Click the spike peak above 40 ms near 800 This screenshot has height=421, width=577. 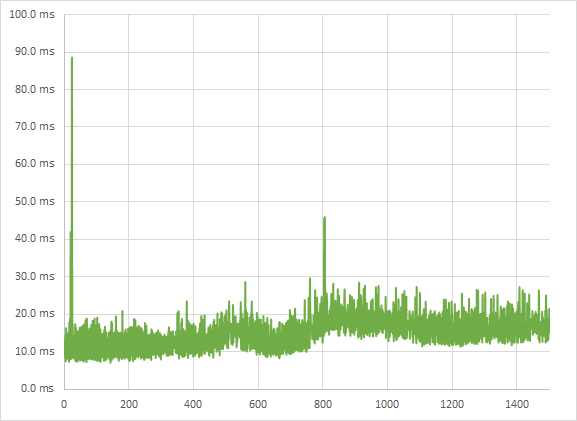[x=325, y=218]
